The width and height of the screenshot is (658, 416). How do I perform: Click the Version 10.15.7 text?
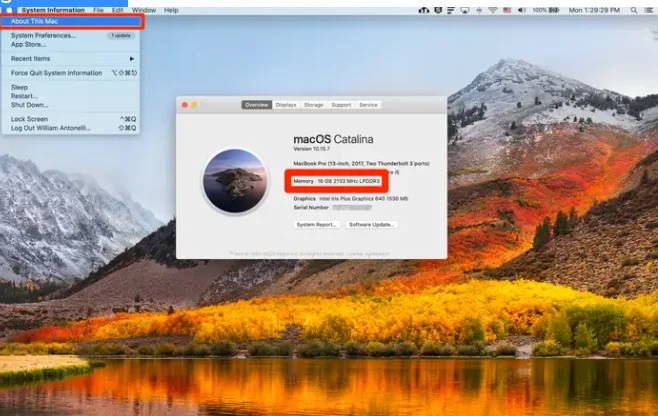[311, 149]
